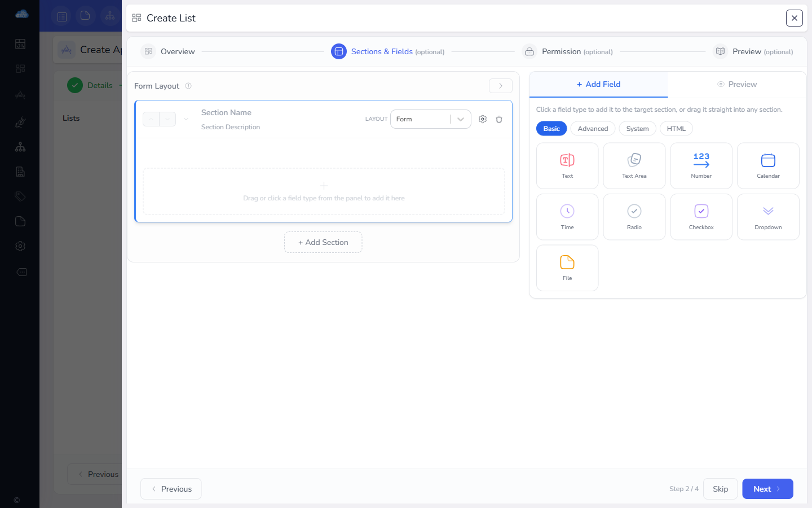Image resolution: width=812 pixels, height=508 pixels.
Task: Edit the Section Name field
Action: 226,112
